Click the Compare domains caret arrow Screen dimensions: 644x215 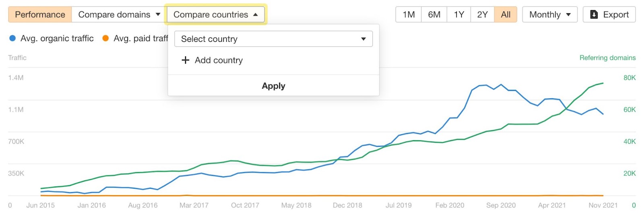click(x=158, y=14)
